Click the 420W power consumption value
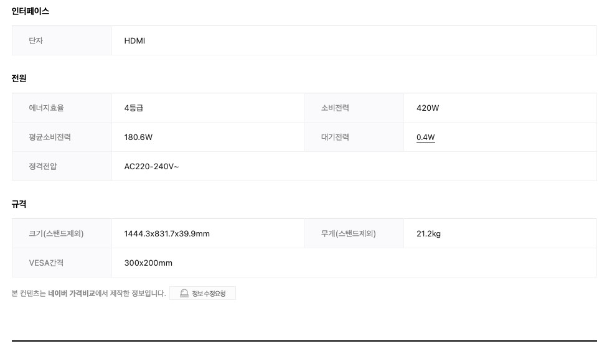This screenshot has width=607, height=364. tap(428, 108)
